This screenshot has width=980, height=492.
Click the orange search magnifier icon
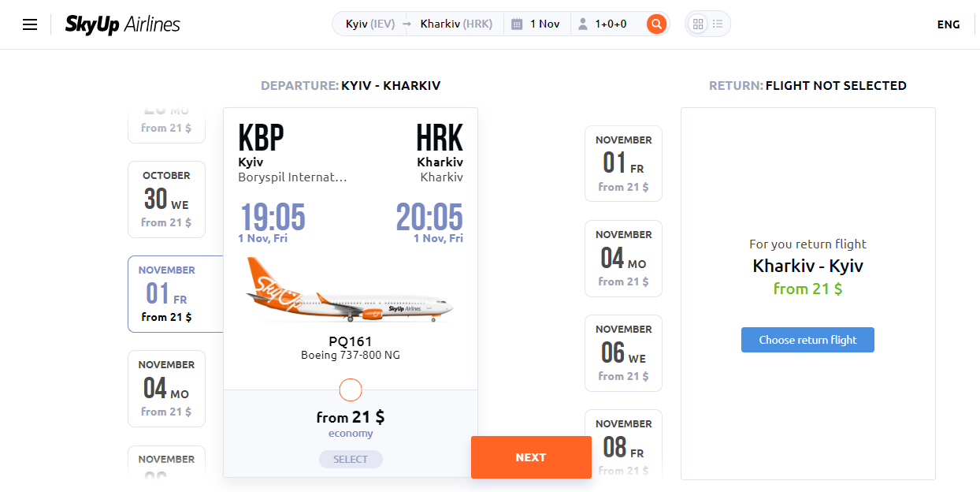pos(656,24)
